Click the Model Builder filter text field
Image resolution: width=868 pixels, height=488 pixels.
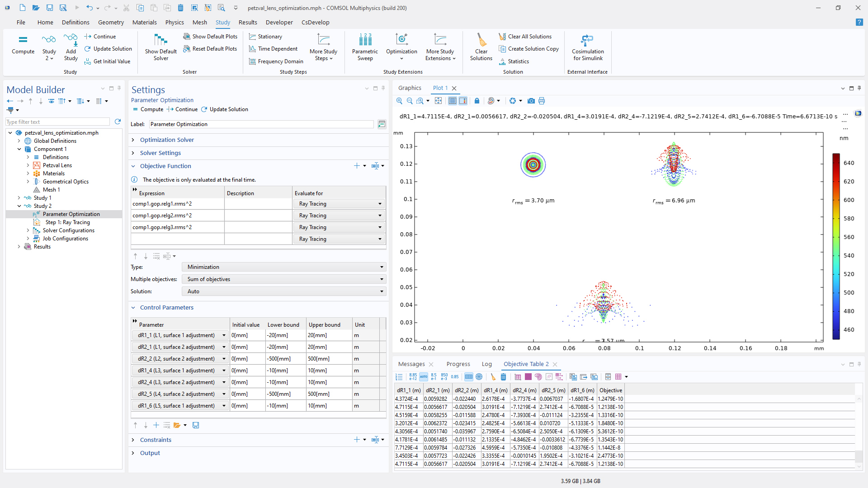57,122
